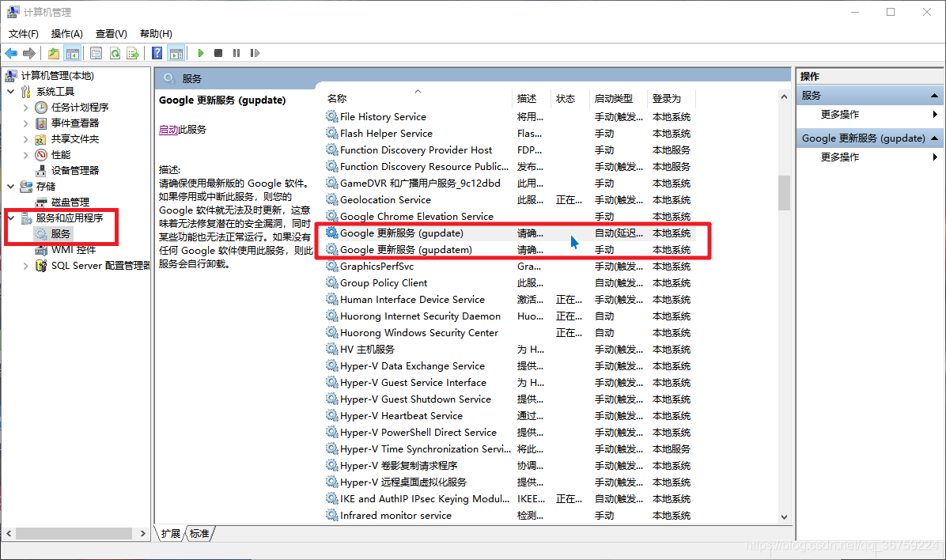Click gear icon of Flash Helper Service
The width and height of the screenshot is (946, 560).
[332, 134]
